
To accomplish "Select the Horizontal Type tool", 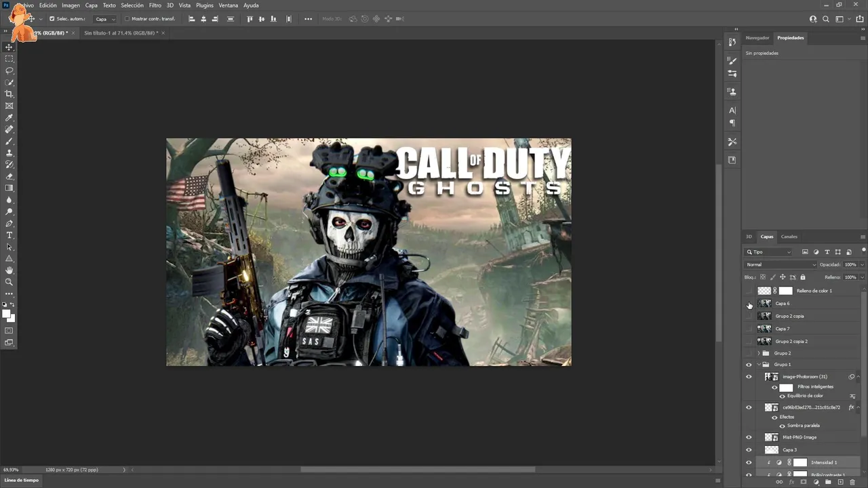I will pyautogui.click(x=9, y=235).
